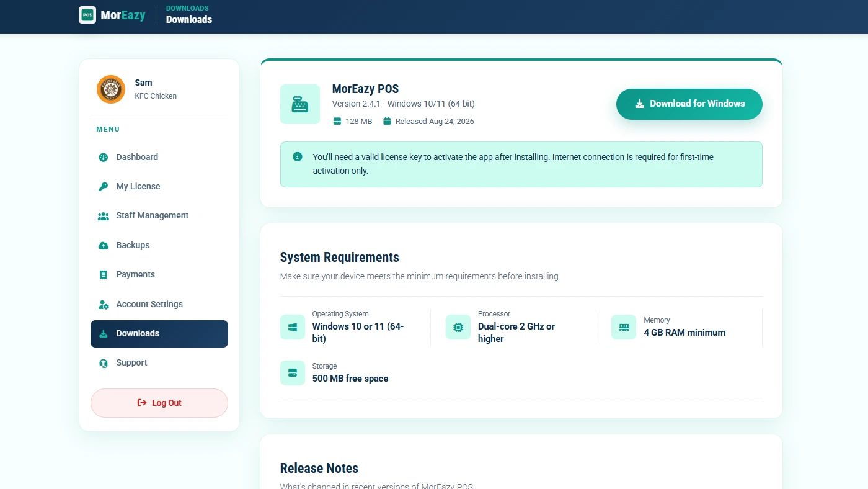Open the Payments page
This screenshot has width=868, height=489.
159,275
